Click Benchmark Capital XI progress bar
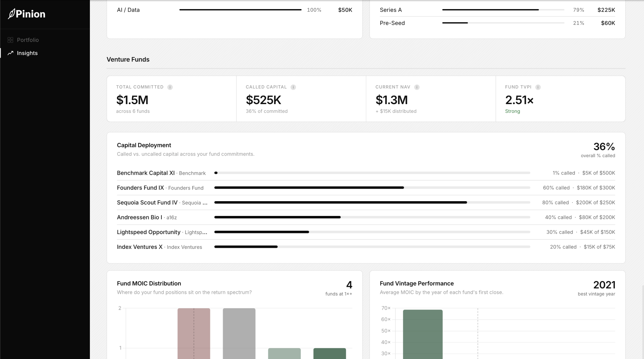Image resolution: width=644 pixels, height=359 pixels. point(372,173)
